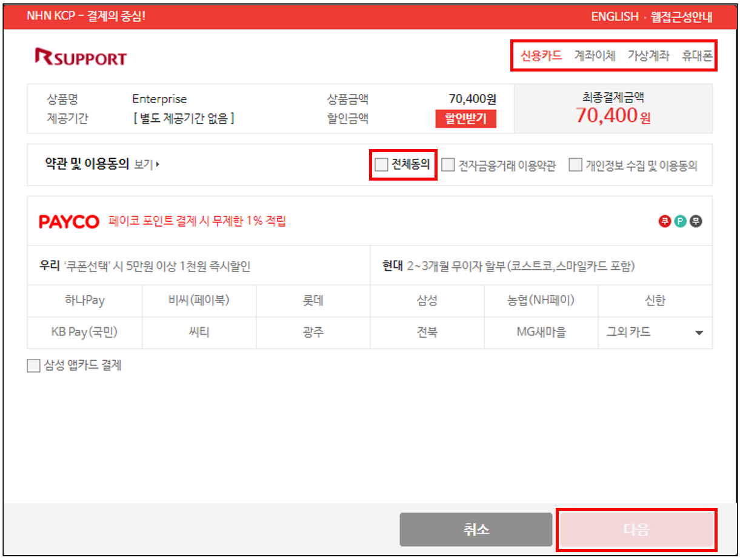The image size is (740, 560).
Task: Click the final amount 70,400원 in red
Action: tap(613, 115)
